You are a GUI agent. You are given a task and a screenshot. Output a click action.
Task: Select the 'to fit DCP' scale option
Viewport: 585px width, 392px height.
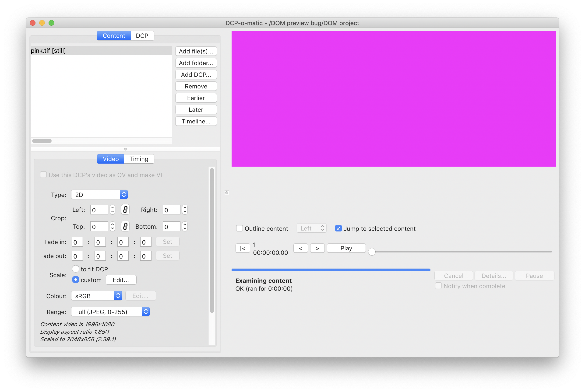click(x=76, y=269)
